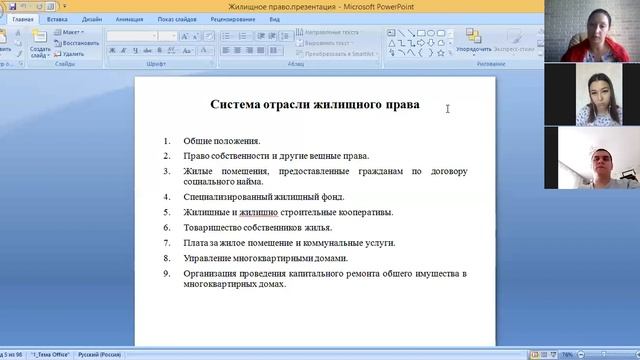
Task: Click list item Общие положения
Action: click(222, 141)
